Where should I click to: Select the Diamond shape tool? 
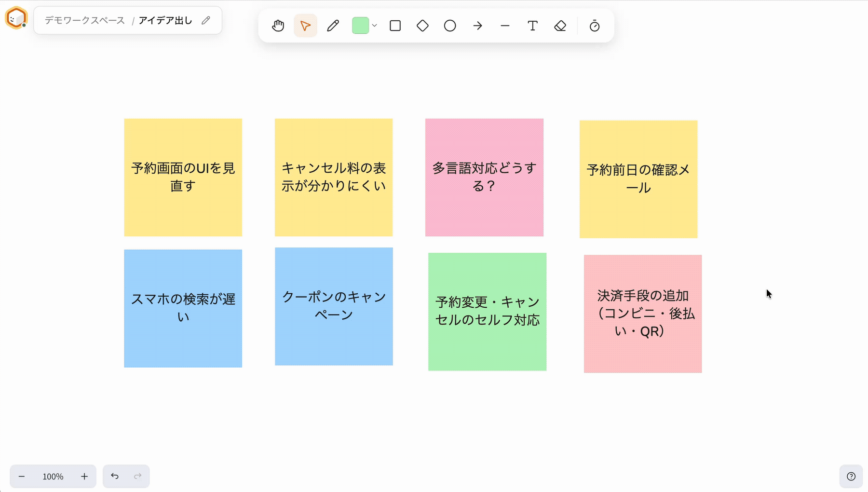(422, 26)
